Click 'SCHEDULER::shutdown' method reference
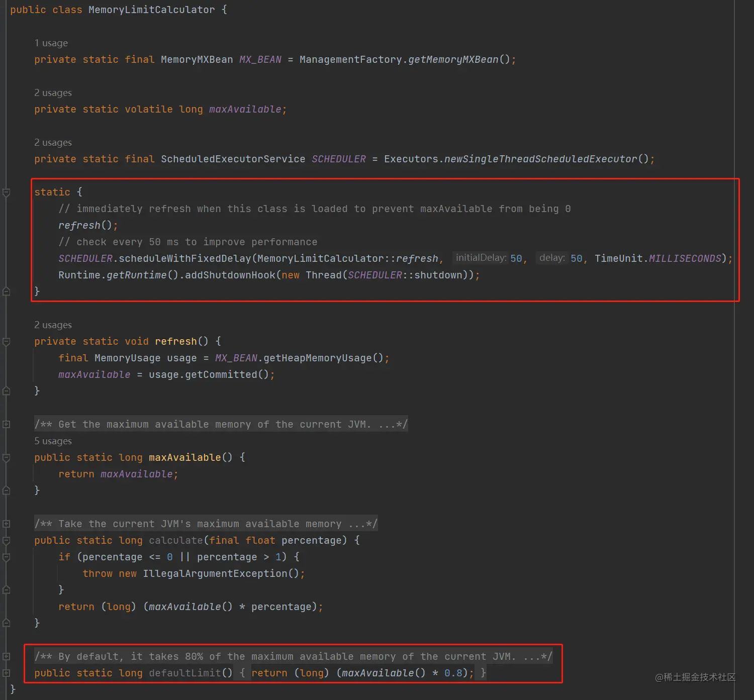 click(x=405, y=275)
